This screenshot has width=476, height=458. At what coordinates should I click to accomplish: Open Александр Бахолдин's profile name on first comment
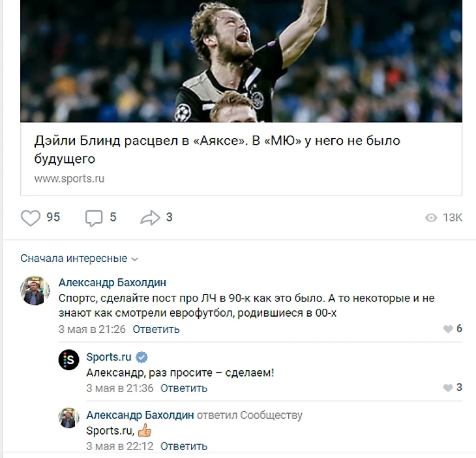pos(112,283)
